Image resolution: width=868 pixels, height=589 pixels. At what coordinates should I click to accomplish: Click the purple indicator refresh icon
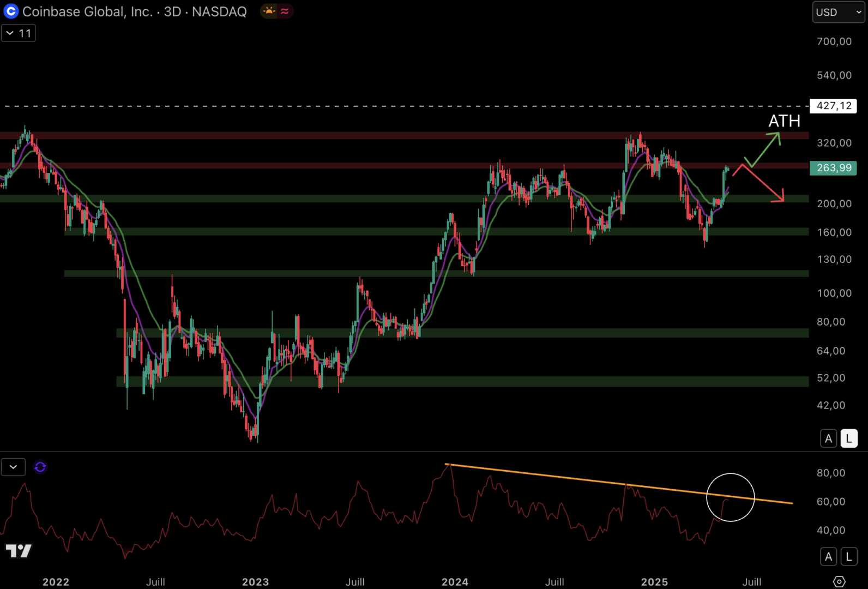(x=40, y=467)
